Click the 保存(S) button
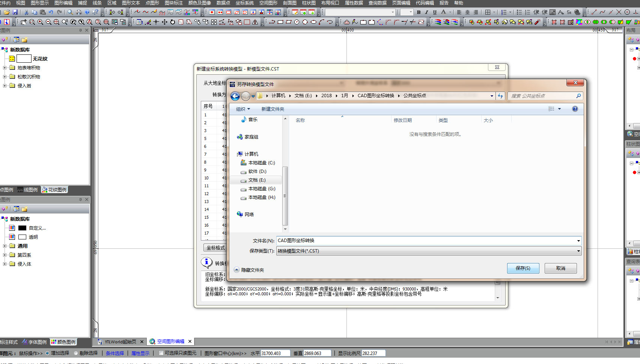Viewport: 640px width, 364px height. click(523, 268)
